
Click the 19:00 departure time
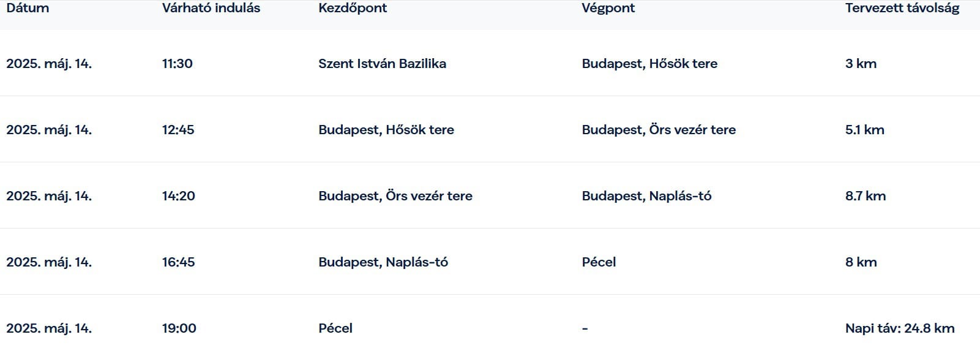click(x=179, y=328)
